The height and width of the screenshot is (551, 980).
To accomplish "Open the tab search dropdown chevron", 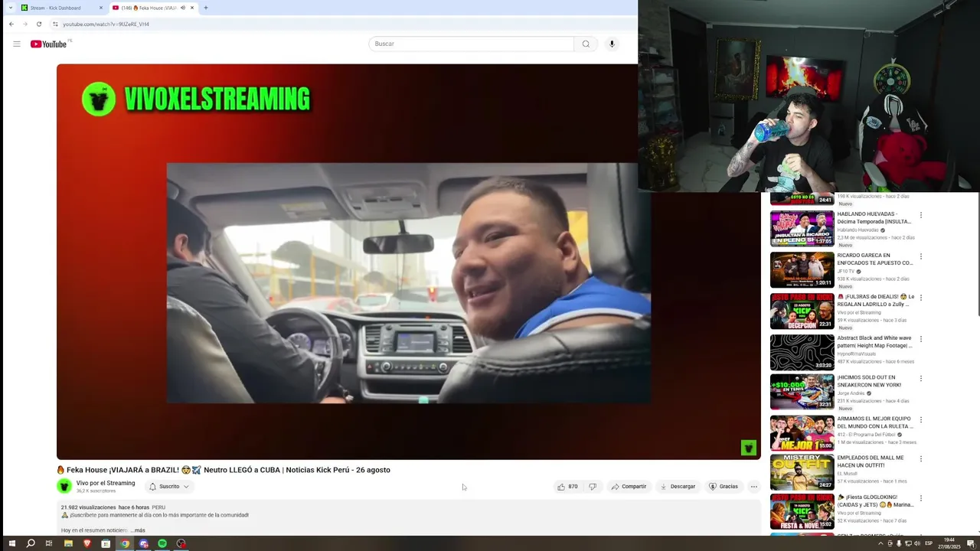I will [10, 8].
